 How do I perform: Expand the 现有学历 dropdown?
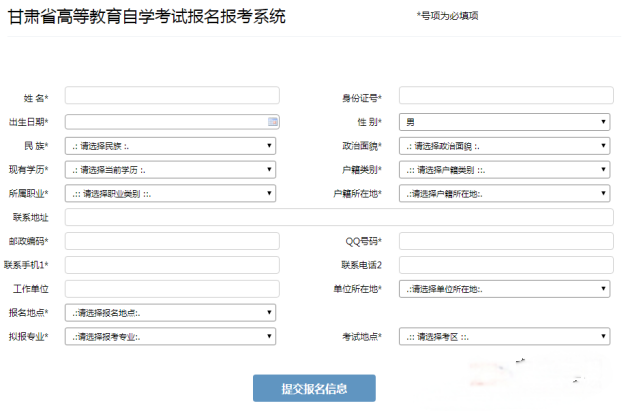pyautogui.click(x=171, y=169)
